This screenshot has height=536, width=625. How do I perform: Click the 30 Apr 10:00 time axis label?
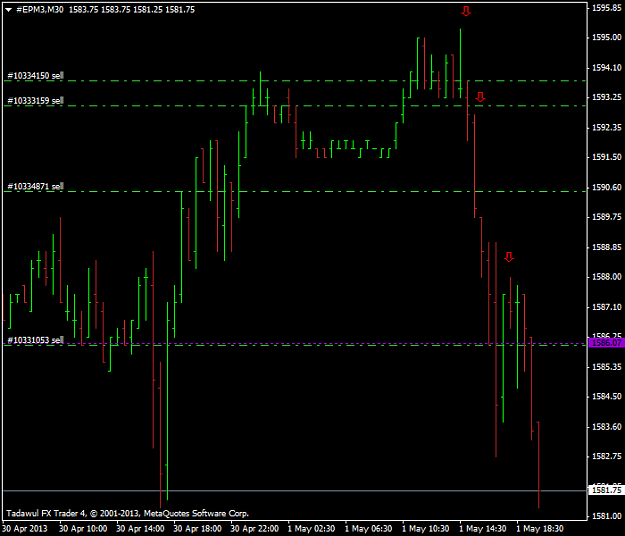point(83,529)
